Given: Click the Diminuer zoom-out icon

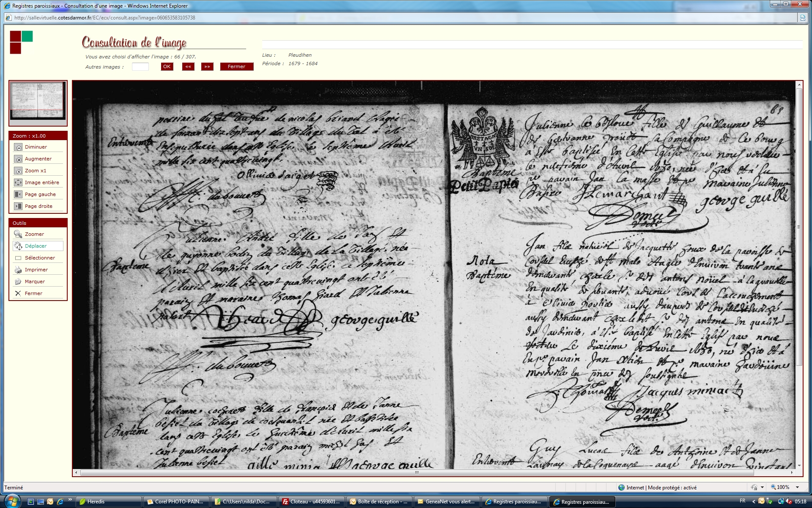Looking at the screenshot, I should [x=18, y=147].
